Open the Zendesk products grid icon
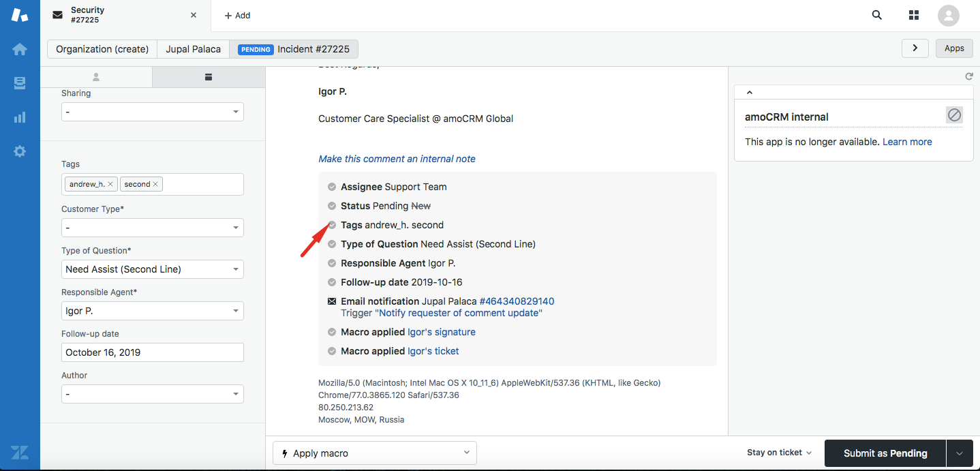Image resolution: width=980 pixels, height=471 pixels. pyautogui.click(x=914, y=15)
